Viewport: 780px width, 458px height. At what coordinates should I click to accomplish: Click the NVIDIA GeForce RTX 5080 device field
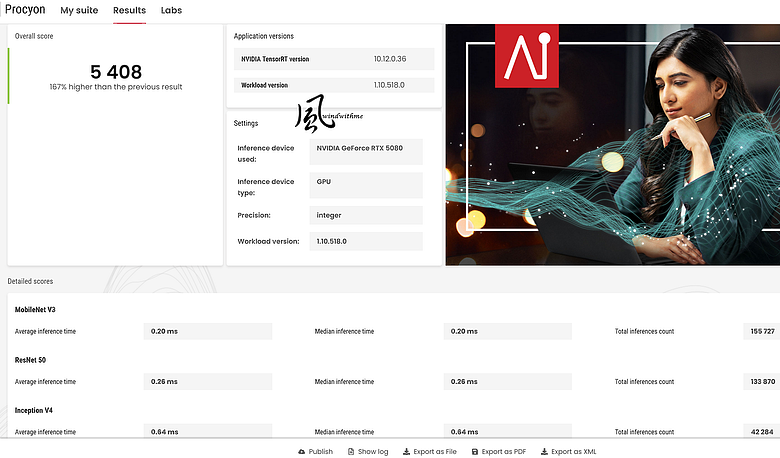coord(366,152)
